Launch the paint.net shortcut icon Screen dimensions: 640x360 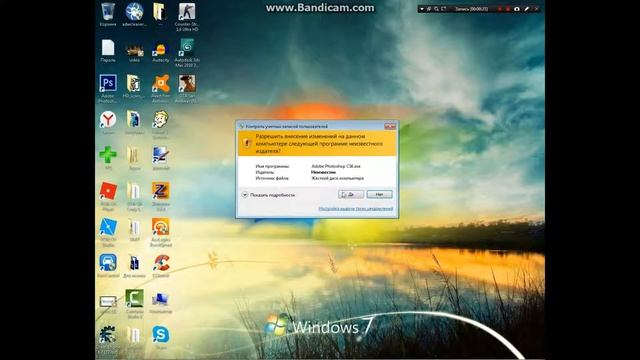[160, 157]
